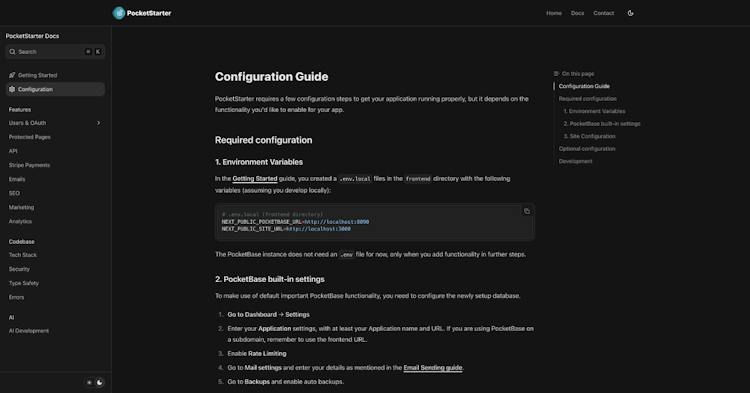Open the API docs page

point(13,151)
